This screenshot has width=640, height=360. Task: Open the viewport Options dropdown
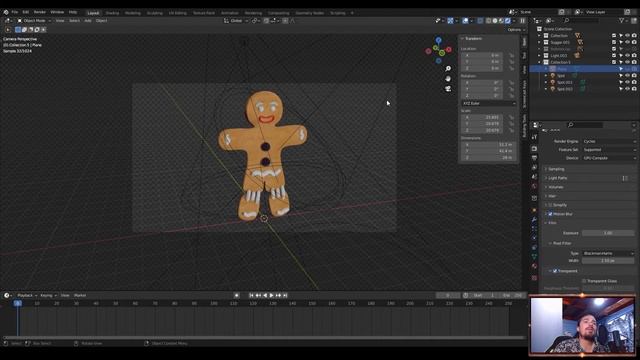point(516,30)
